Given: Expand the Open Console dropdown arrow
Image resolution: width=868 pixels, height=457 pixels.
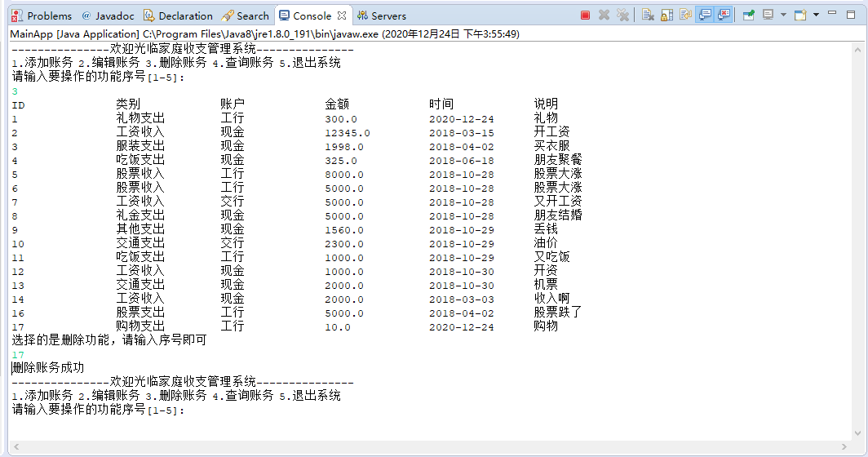Looking at the screenshot, I should point(816,15).
